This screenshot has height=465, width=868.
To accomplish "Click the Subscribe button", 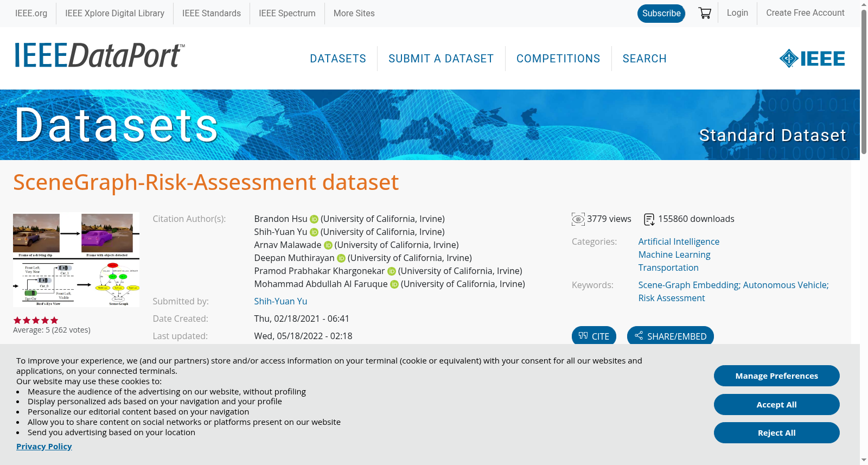I will click(661, 14).
